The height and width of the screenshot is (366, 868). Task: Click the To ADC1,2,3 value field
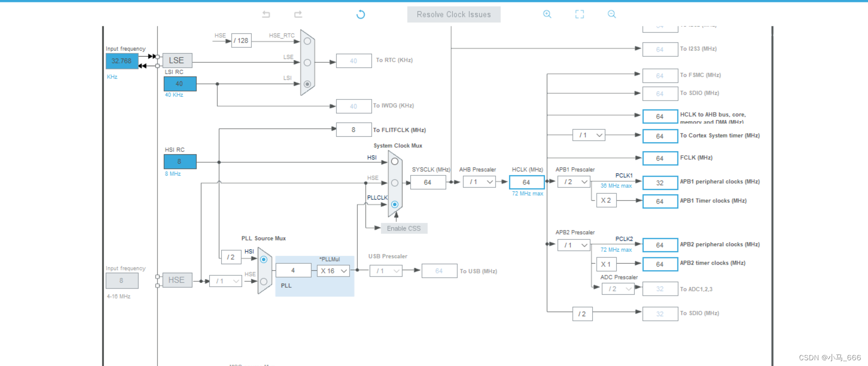click(x=660, y=289)
